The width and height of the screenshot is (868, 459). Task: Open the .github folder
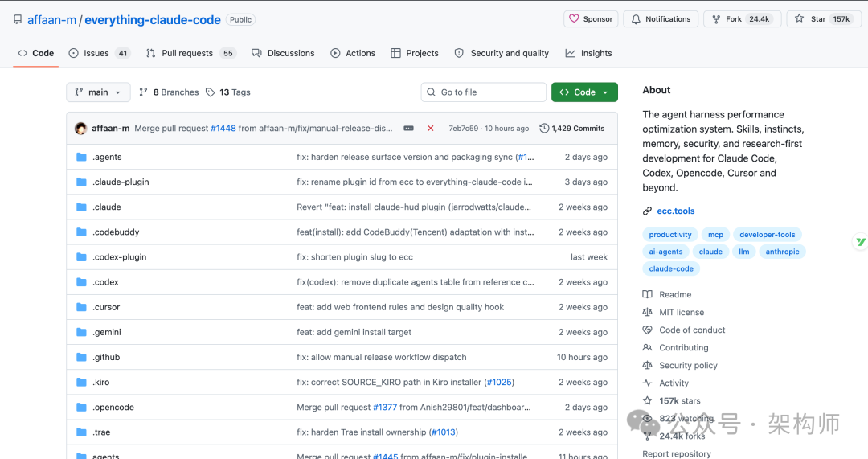point(106,357)
